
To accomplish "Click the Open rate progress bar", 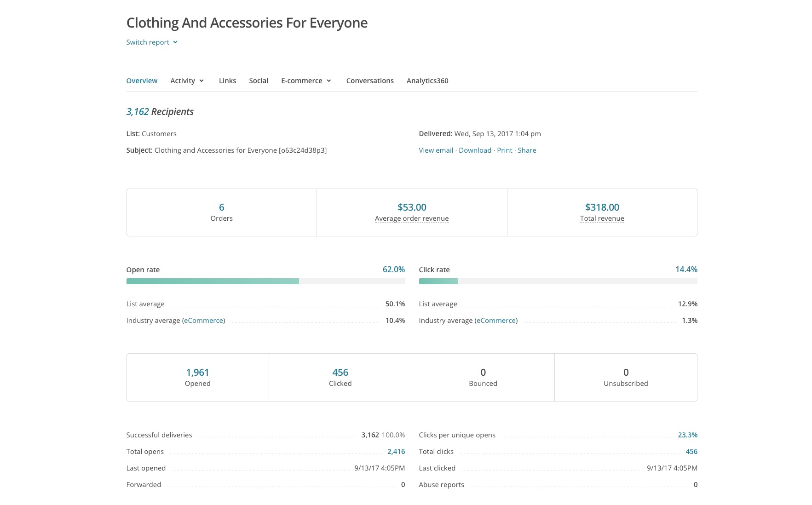I will coord(265,281).
